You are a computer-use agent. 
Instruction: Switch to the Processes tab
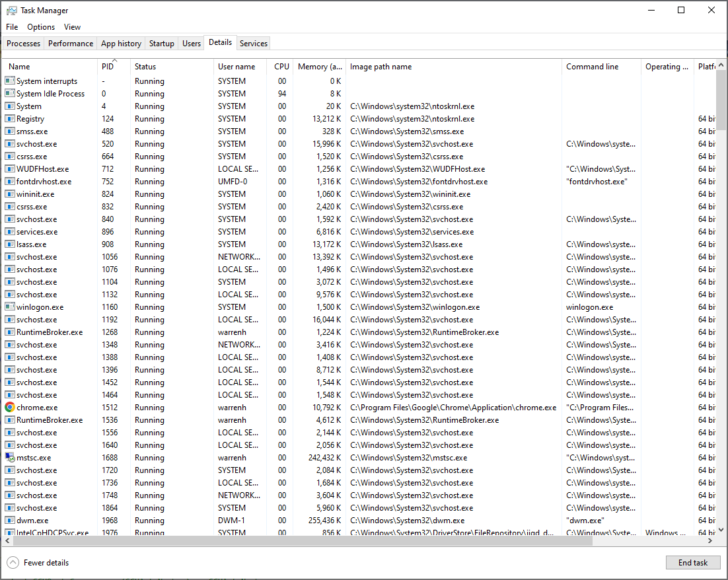[x=23, y=43]
